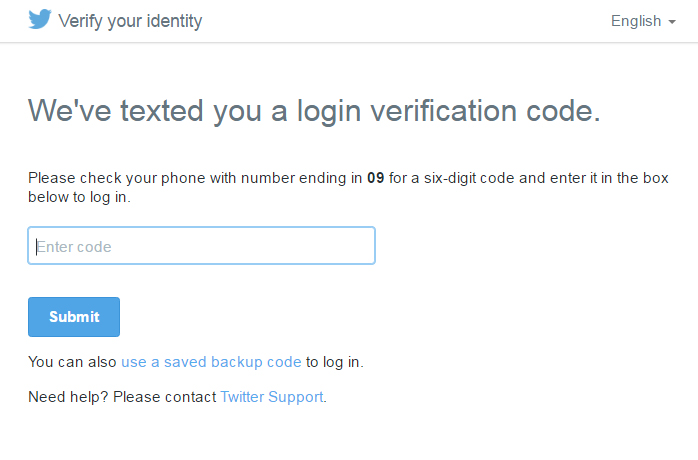Contact Twitter Support via the link
This screenshot has height=460, width=698.
coord(272,397)
